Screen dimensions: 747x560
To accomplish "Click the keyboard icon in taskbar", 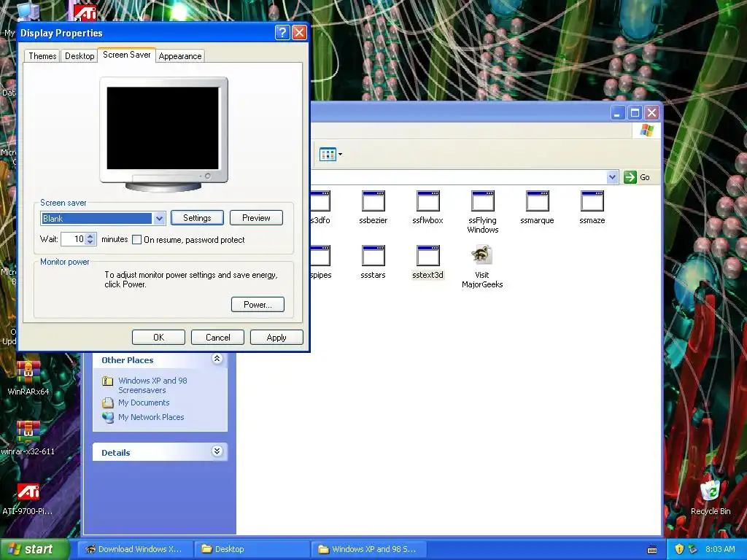I will 652,550.
